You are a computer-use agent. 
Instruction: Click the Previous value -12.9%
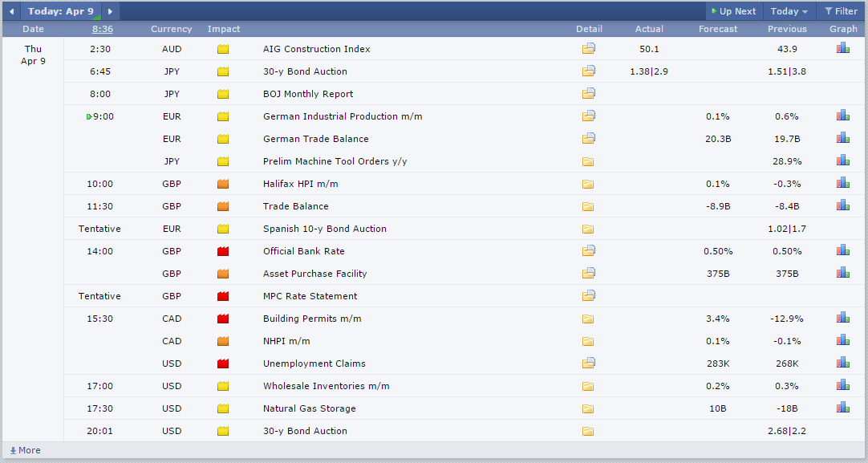pos(787,319)
